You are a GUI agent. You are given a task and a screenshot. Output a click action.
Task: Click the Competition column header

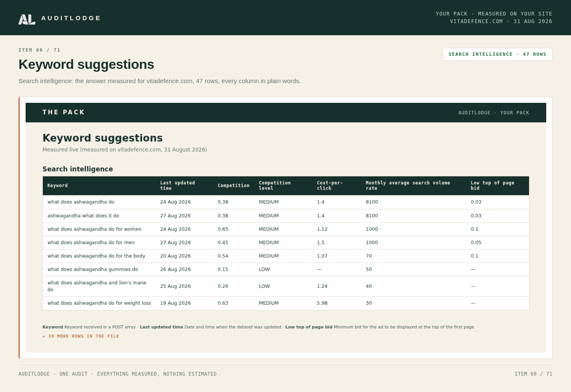click(233, 186)
